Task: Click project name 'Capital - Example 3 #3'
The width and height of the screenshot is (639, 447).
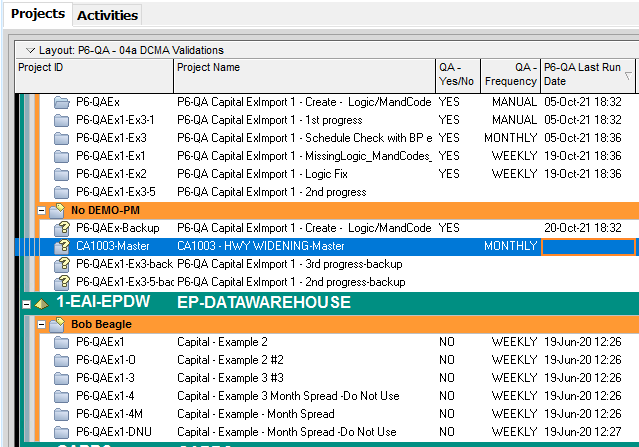Action: (230, 378)
